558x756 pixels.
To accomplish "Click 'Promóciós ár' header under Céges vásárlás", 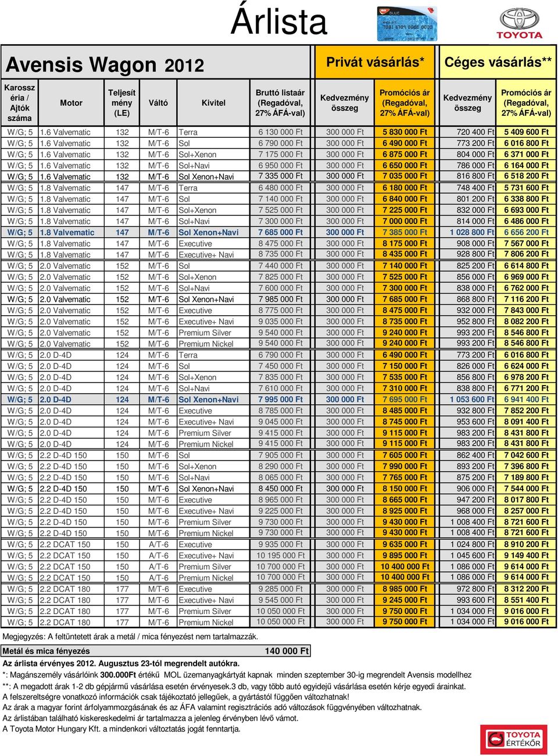I will click(526, 103).
